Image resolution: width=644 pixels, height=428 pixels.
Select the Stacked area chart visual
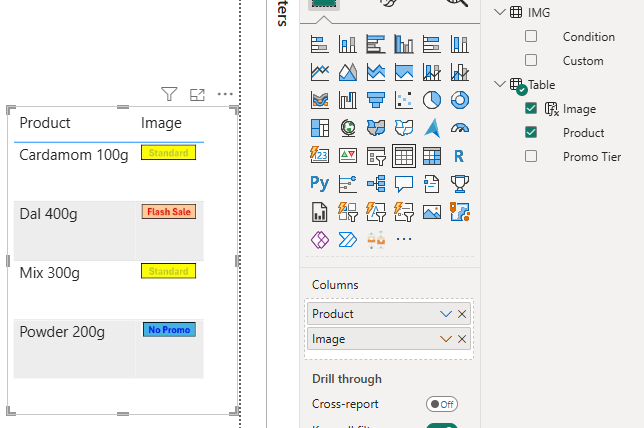[x=376, y=72]
